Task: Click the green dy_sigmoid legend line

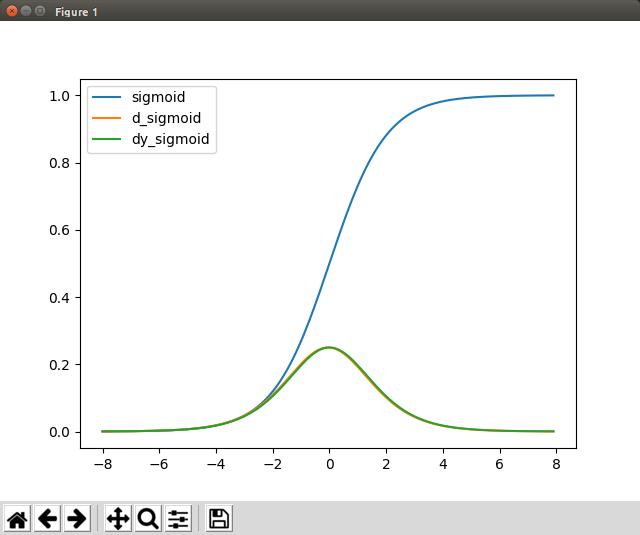Action: point(107,139)
